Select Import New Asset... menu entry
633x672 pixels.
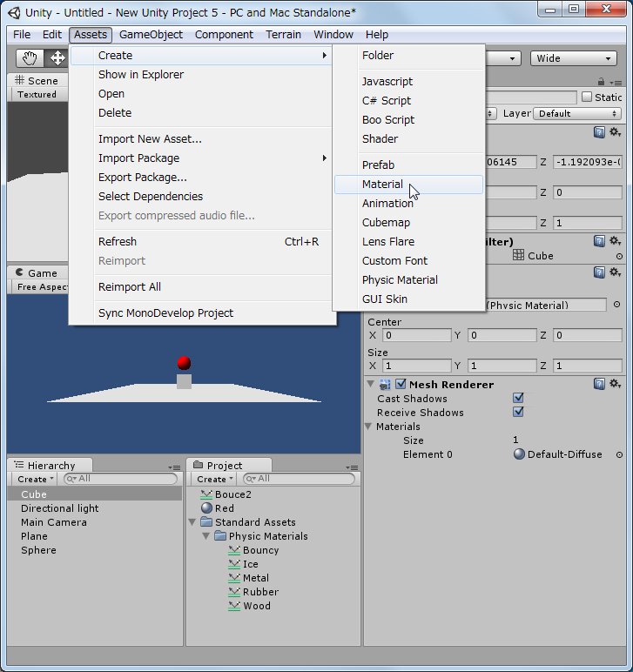coord(150,139)
